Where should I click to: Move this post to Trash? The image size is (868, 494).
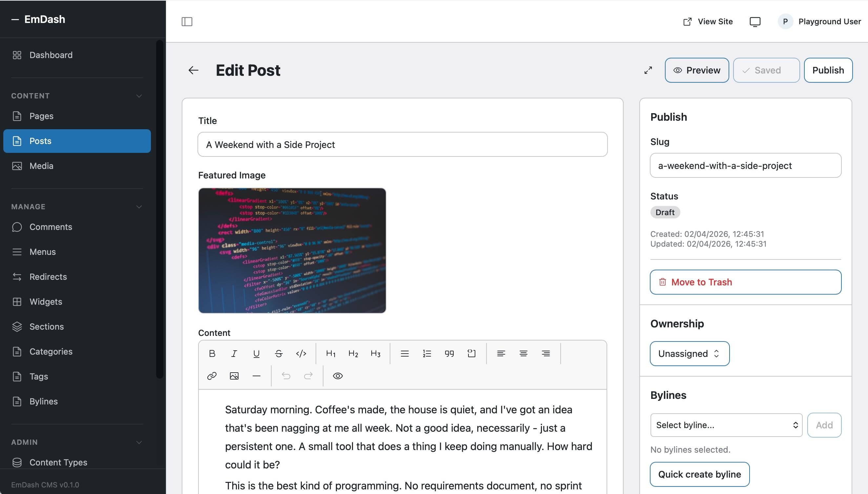(745, 282)
